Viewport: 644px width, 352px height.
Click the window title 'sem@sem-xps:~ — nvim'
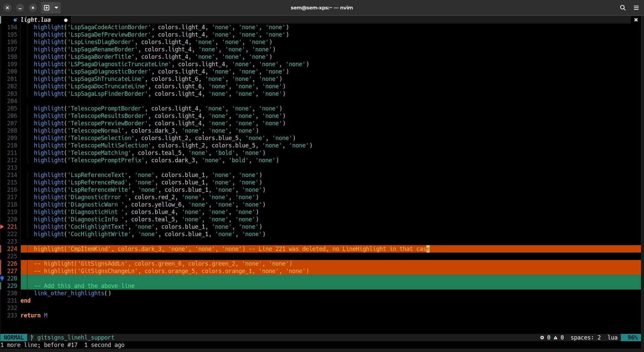coord(322,7)
